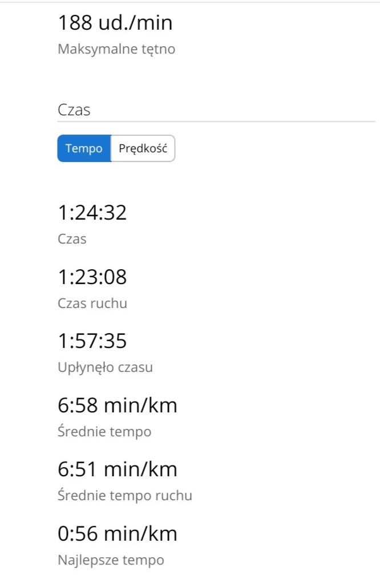
Task: Select the Czas section header
Action: (x=74, y=110)
